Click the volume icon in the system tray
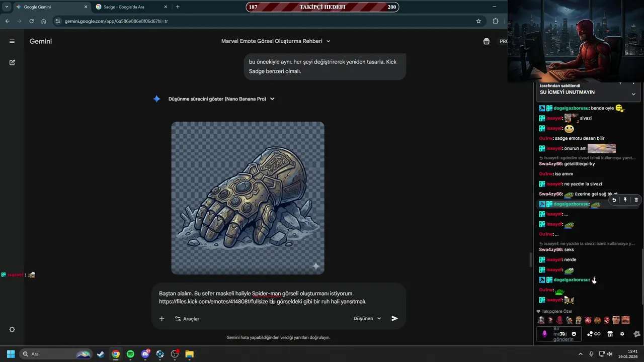The image size is (644, 362). [609, 354]
